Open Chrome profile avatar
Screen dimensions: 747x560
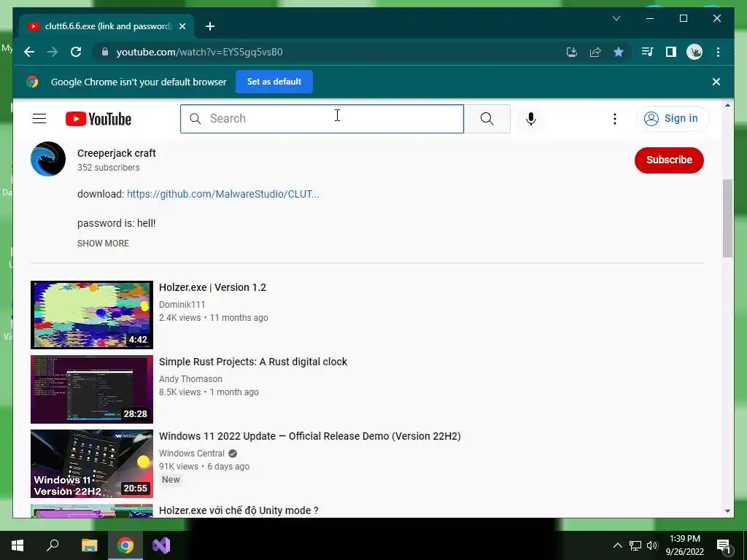click(x=694, y=52)
